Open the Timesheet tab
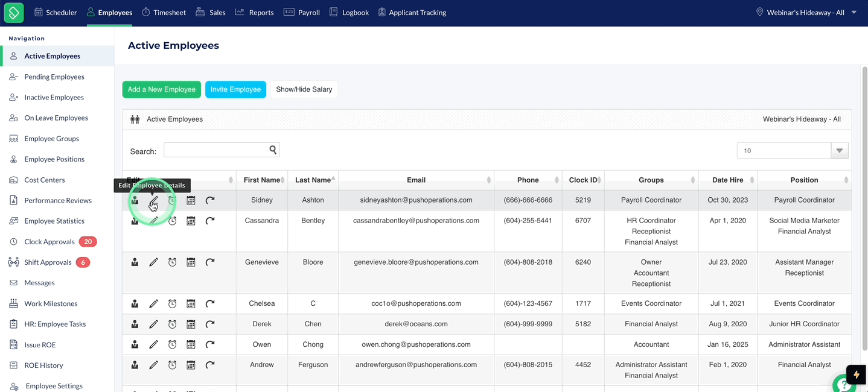The height and width of the screenshot is (392, 868). [x=164, y=12]
